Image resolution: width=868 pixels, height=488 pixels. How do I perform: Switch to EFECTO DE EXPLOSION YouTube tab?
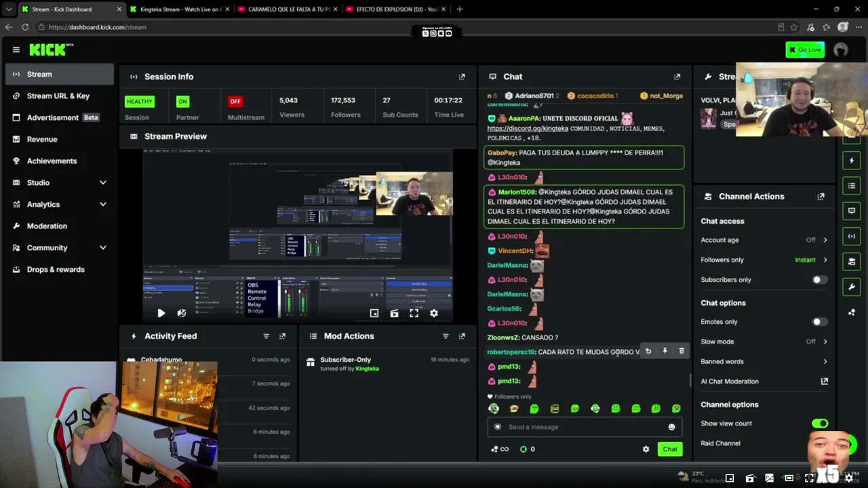click(x=397, y=9)
